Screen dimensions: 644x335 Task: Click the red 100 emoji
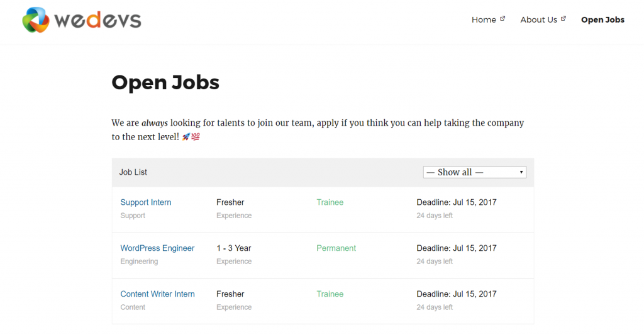tap(196, 137)
